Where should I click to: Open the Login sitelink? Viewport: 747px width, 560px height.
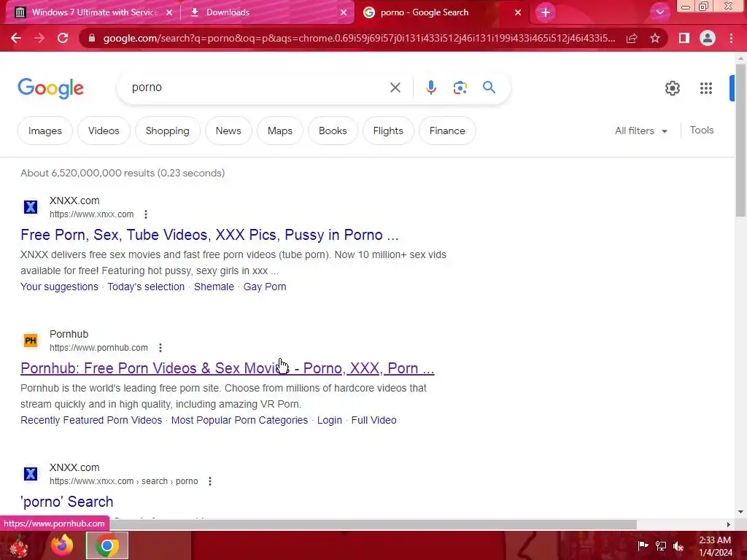(330, 420)
